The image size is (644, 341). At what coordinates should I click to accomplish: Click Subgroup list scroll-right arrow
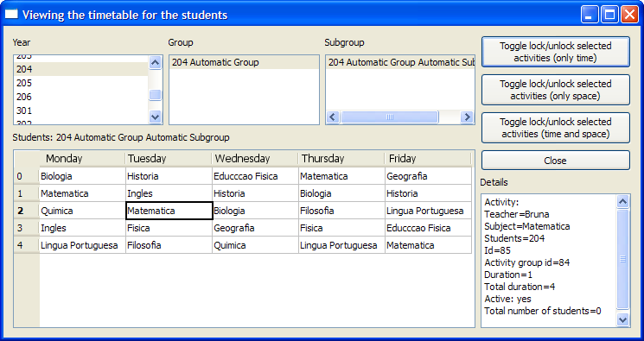click(x=467, y=117)
